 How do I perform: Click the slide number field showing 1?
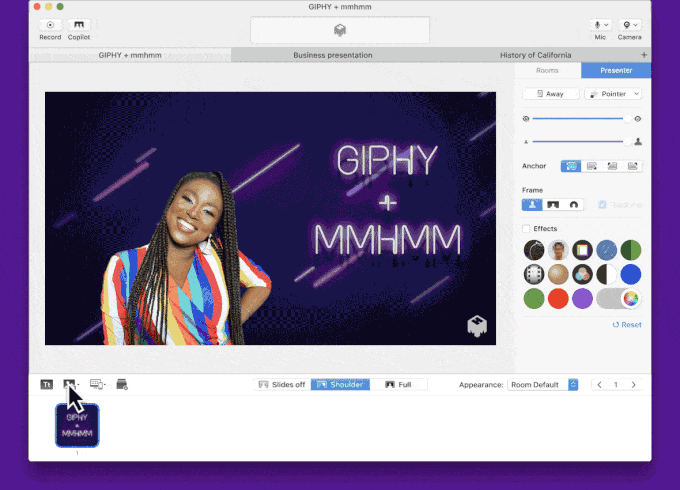pyautogui.click(x=616, y=385)
